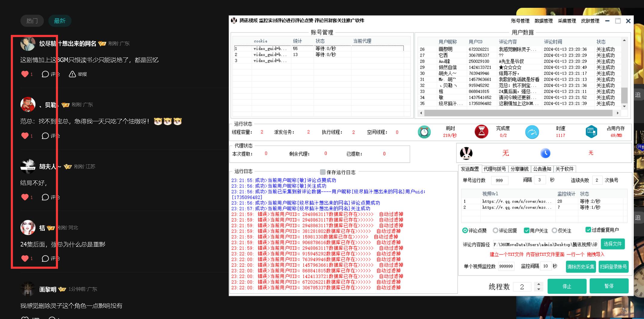Click the blue speedometer speed icon
This screenshot has width=644, height=319.
pyautogui.click(x=532, y=132)
